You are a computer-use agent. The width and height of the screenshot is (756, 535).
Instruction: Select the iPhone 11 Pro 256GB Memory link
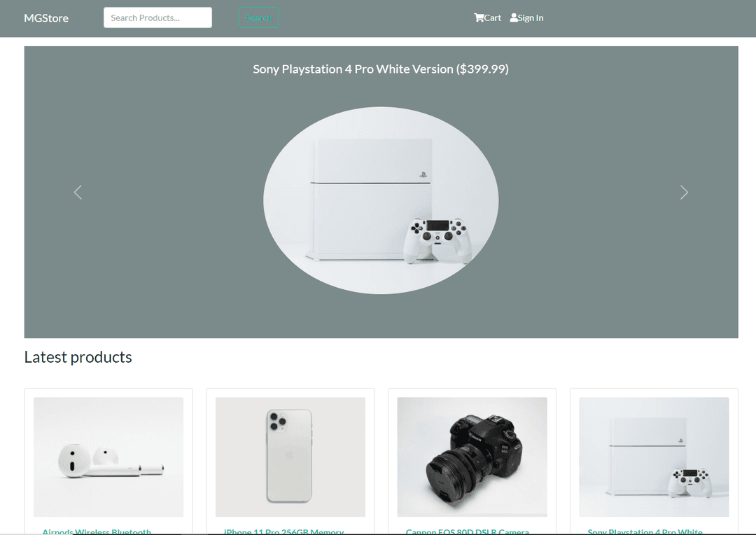(283, 531)
